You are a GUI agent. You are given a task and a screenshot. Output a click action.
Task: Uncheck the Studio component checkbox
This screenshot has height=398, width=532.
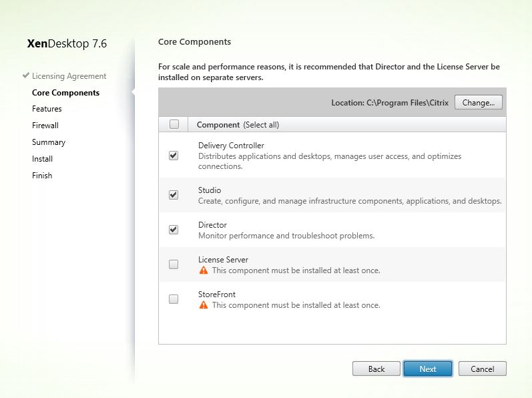(174, 195)
